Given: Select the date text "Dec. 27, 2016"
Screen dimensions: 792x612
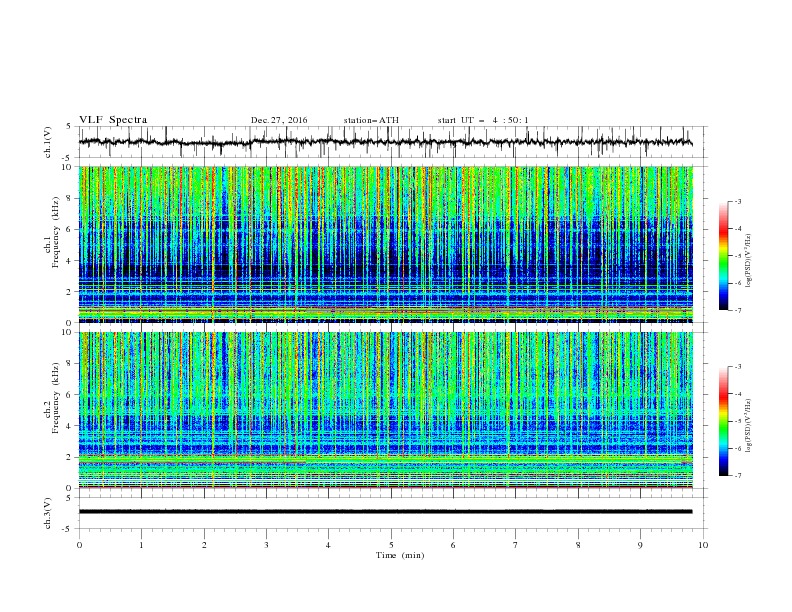Looking at the screenshot, I should coord(279,120).
